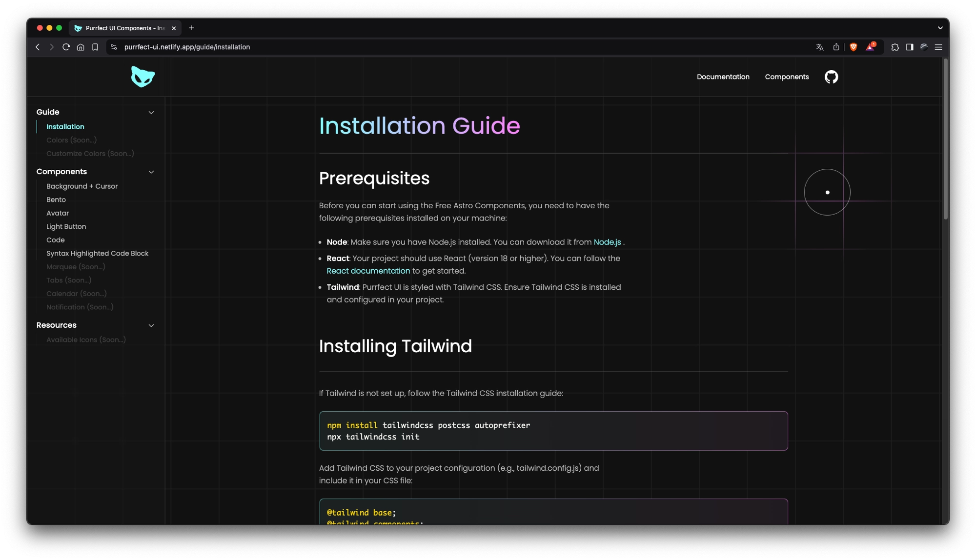
Task: Select Installation in the Guide sidebar
Action: click(65, 127)
